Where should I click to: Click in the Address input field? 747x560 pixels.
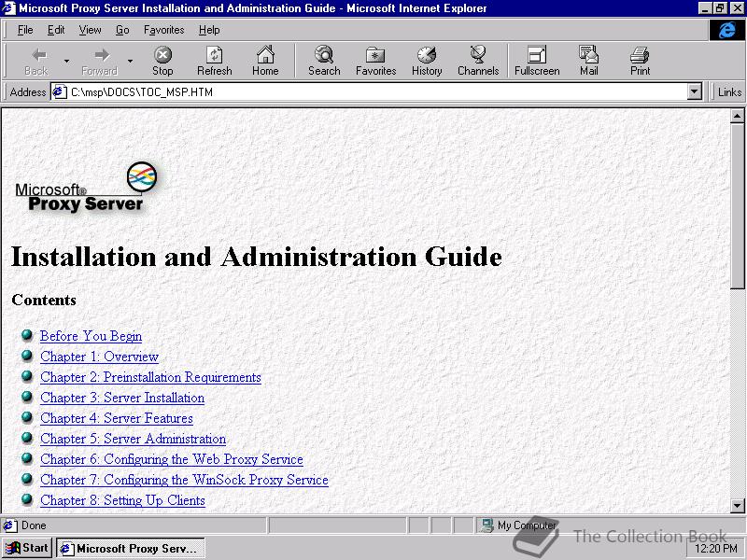[377, 91]
